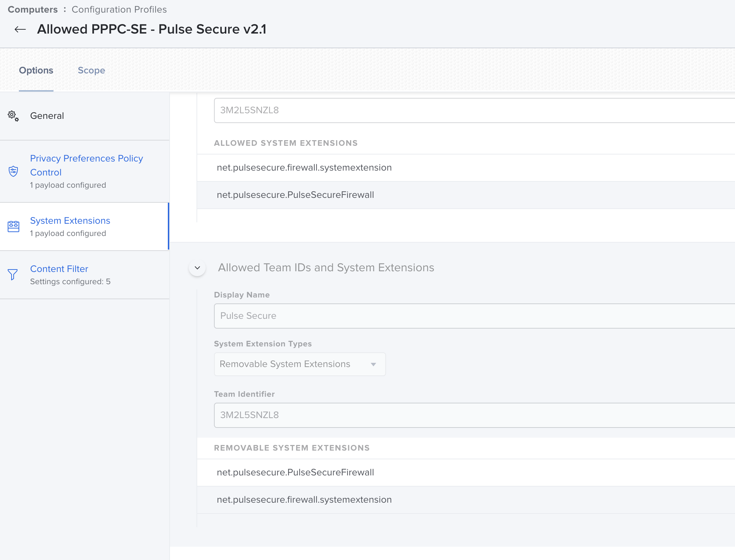Viewport: 735px width, 560px height.
Task: Click System Extensions in the sidebar
Action: click(70, 221)
